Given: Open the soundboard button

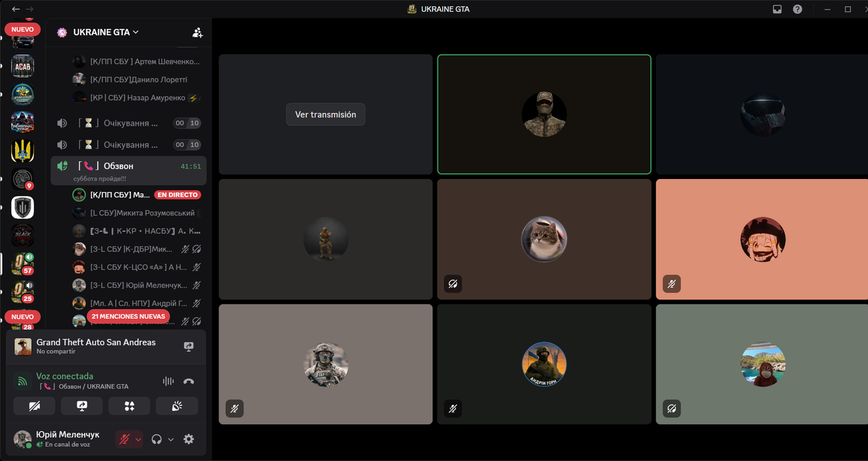Looking at the screenshot, I should pyautogui.click(x=177, y=405).
